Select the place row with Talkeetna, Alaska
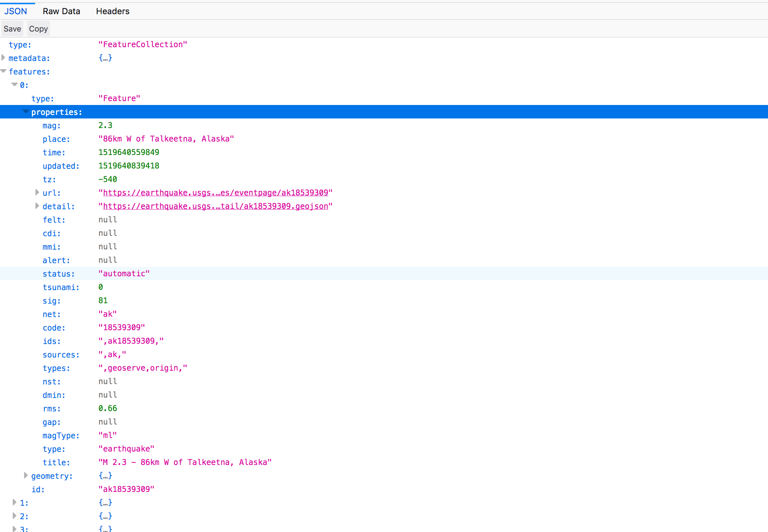The width and height of the screenshot is (768, 532). [x=166, y=139]
